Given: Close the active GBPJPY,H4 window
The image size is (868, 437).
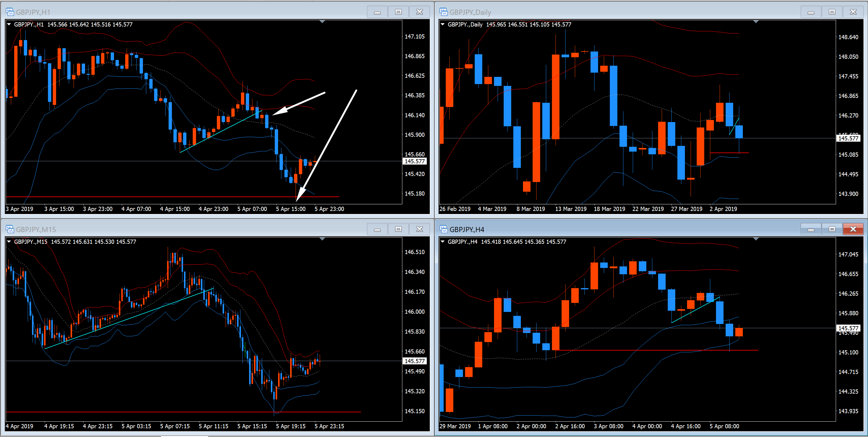Looking at the screenshot, I should click(x=853, y=229).
